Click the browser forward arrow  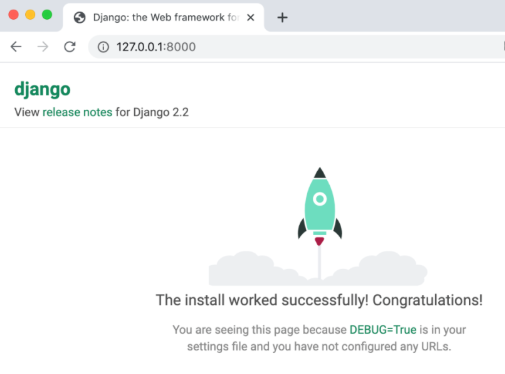click(x=43, y=47)
